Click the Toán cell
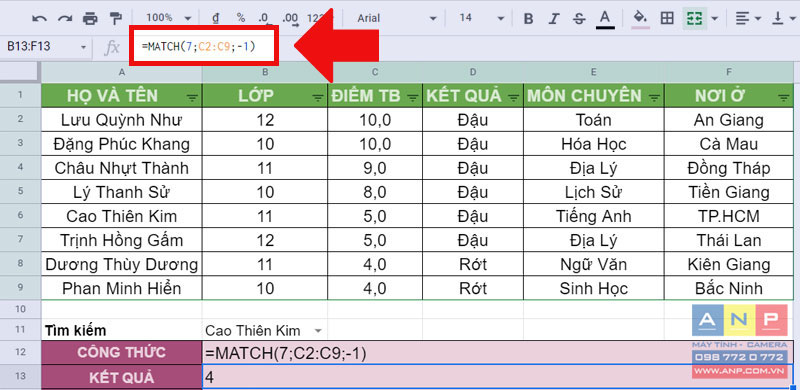The image size is (800, 390). (x=594, y=120)
